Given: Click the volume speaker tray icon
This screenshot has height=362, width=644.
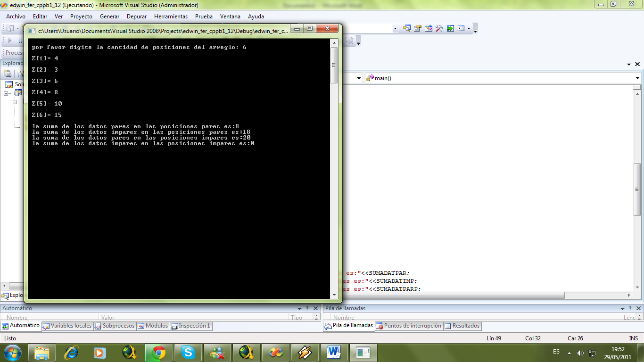Looking at the screenshot, I should click(580, 353).
